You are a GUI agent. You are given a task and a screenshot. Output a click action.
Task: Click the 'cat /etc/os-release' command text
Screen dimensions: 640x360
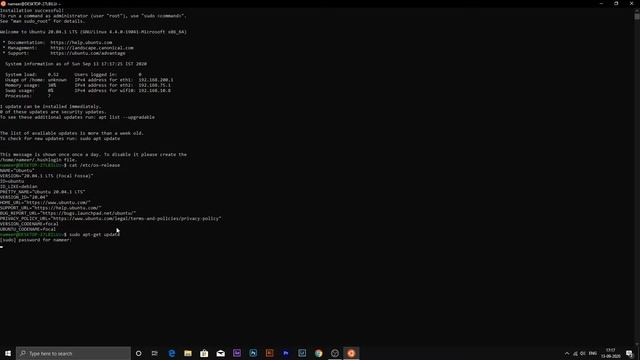(x=94, y=165)
